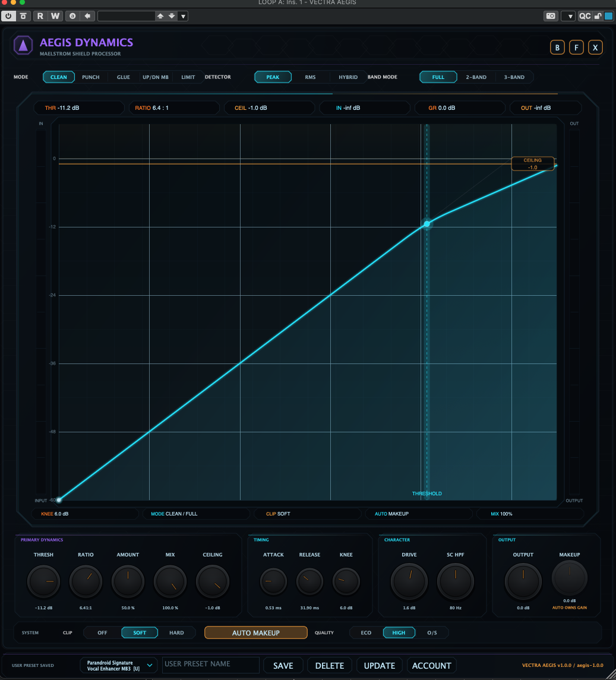Viewport: 616px width, 680px height.
Task: Choose 3-BAND band mode
Action: click(x=514, y=77)
